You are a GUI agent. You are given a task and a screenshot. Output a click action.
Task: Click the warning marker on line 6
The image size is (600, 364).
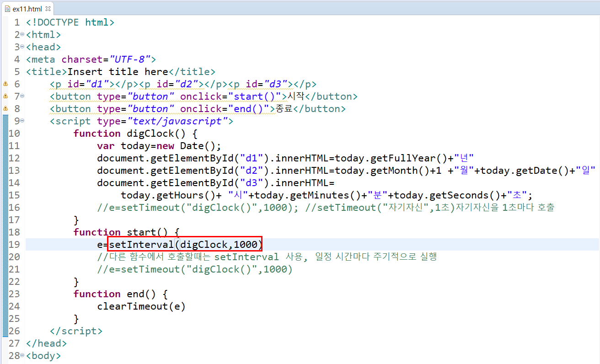point(5,84)
